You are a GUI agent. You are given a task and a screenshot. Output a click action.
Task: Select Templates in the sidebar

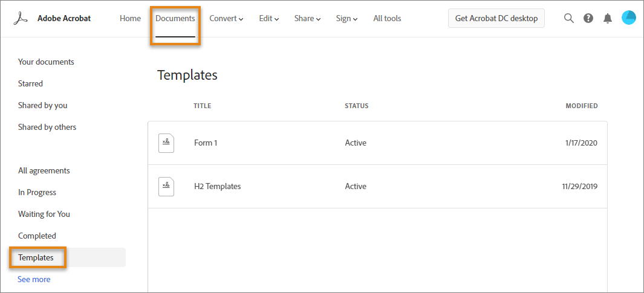(x=36, y=257)
